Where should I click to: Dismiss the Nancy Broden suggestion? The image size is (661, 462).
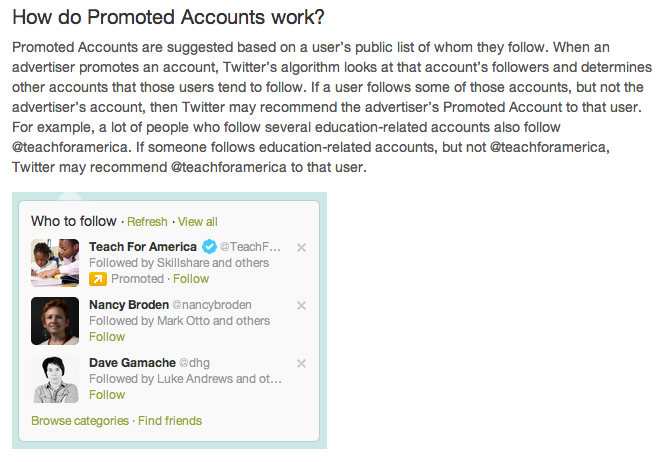[x=302, y=305]
